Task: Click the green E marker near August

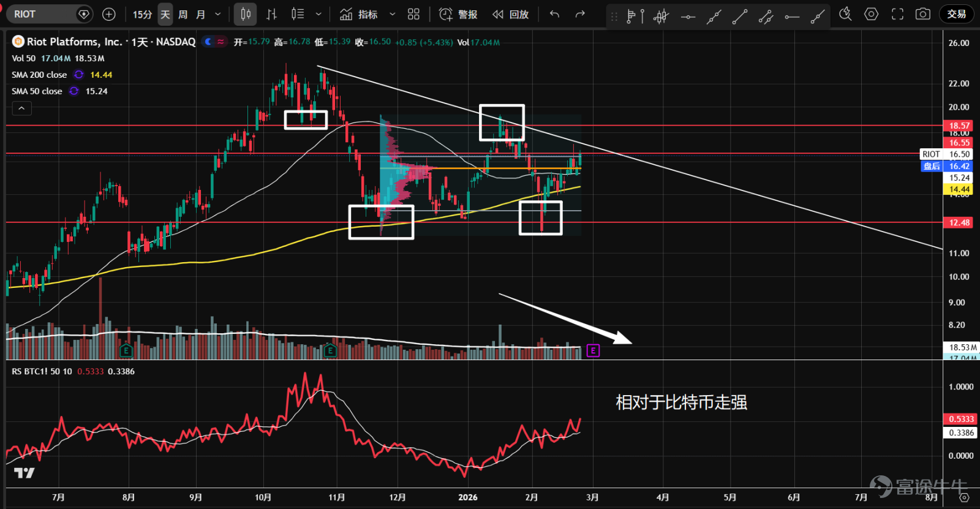Action: click(126, 350)
